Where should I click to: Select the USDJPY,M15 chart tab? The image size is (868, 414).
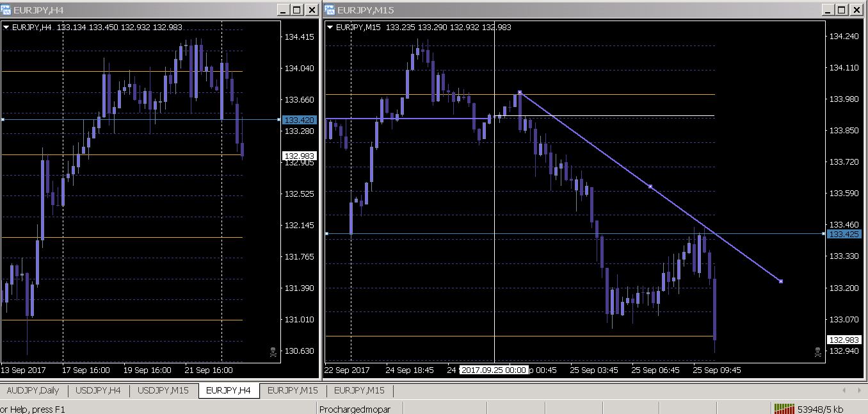pos(163,390)
